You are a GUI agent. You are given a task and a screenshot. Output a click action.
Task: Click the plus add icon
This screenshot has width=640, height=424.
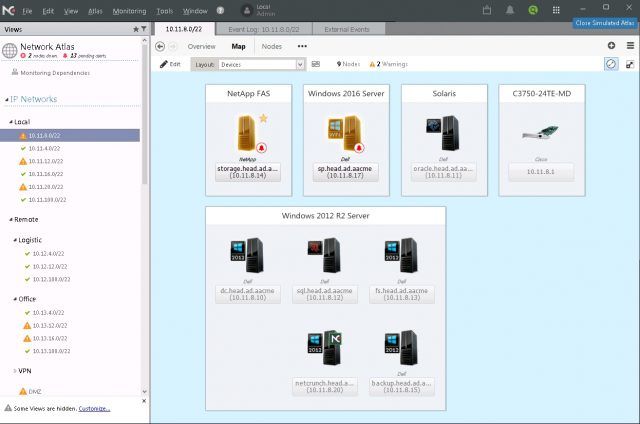point(611,46)
